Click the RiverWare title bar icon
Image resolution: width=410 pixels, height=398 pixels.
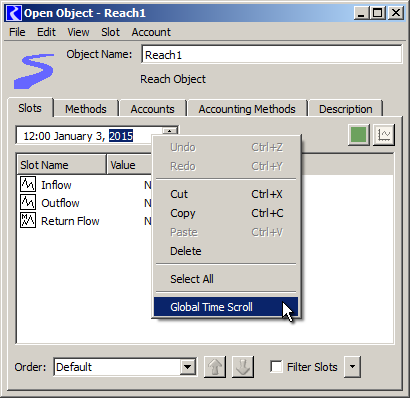pos(14,13)
